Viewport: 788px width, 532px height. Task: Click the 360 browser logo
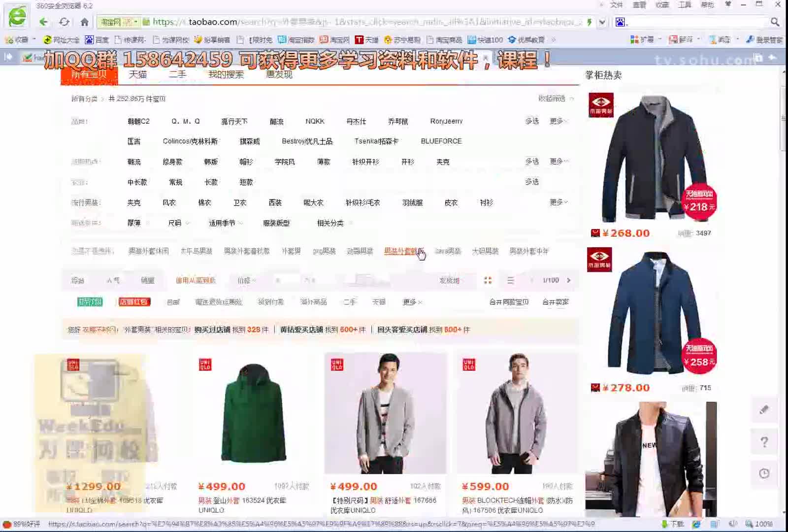pyautogui.click(x=17, y=16)
